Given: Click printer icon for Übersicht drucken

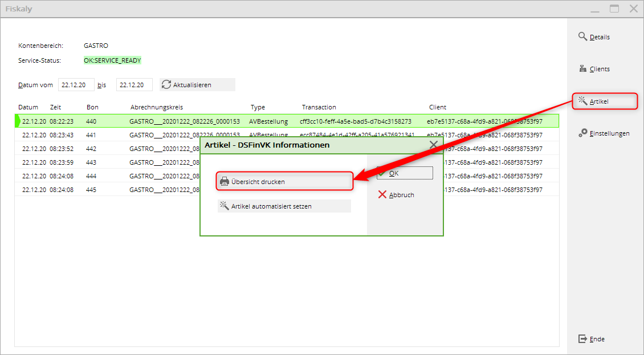Looking at the screenshot, I should 225,182.
